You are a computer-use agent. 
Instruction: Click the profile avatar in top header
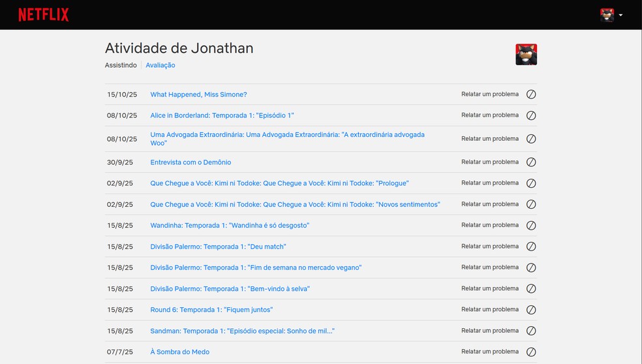pyautogui.click(x=607, y=15)
